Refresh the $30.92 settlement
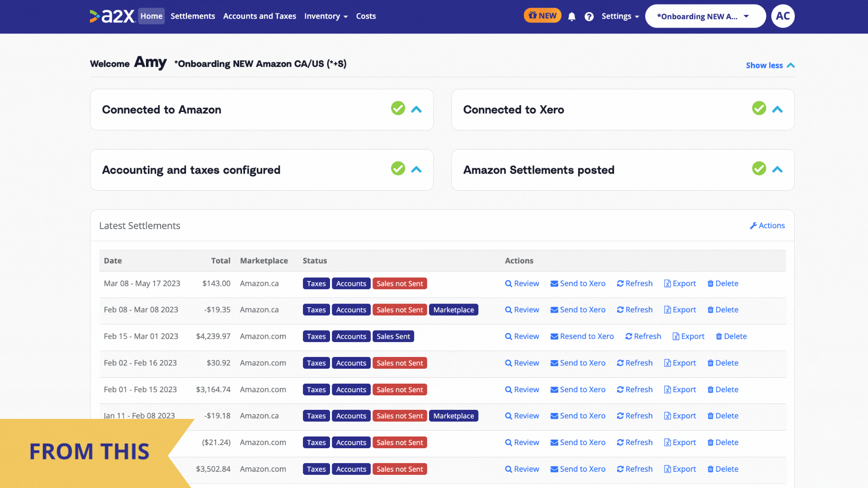This screenshot has width=868, height=488. pyautogui.click(x=635, y=363)
